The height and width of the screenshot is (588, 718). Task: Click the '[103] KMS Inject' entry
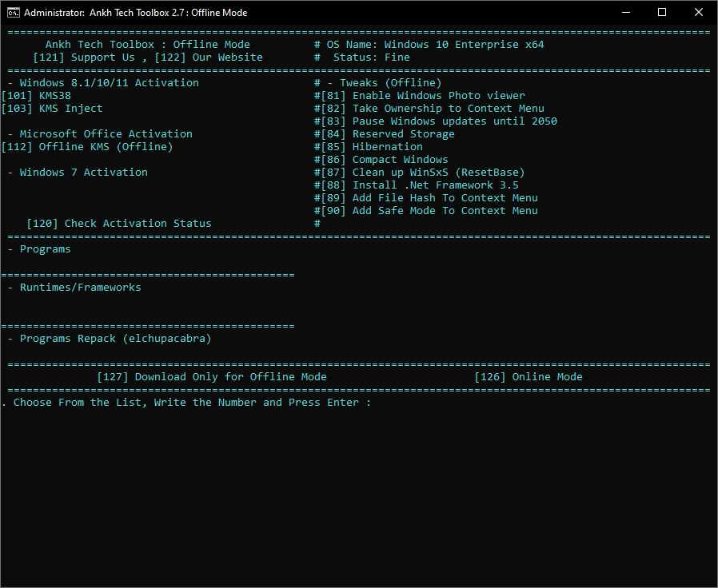[x=52, y=109]
